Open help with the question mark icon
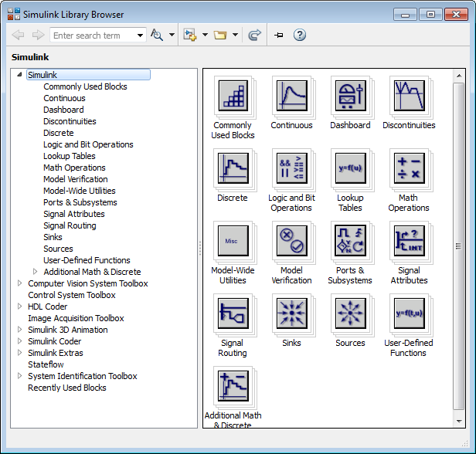The width and height of the screenshot is (476, 454). point(300,35)
